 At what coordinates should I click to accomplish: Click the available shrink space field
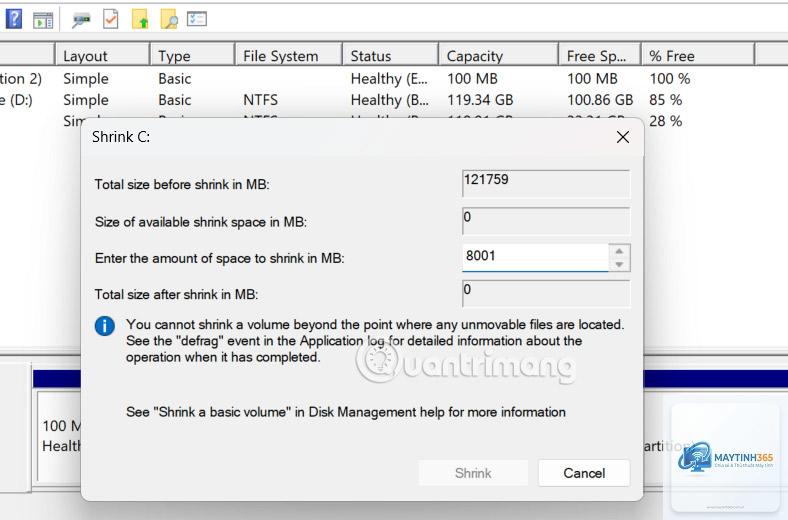click(x=546, y=221)
